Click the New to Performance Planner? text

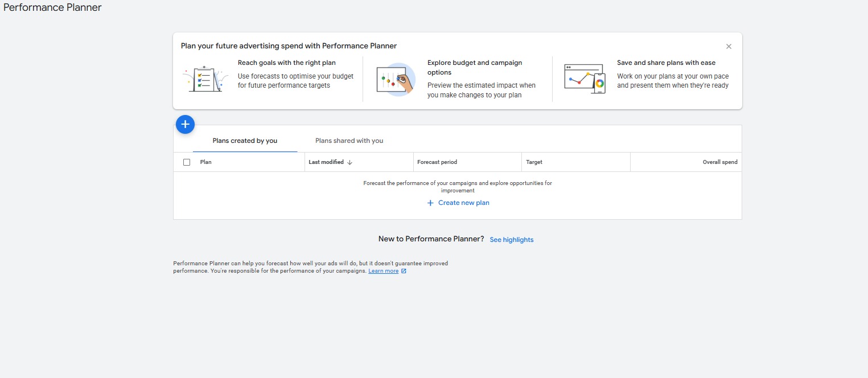(431, 239)
